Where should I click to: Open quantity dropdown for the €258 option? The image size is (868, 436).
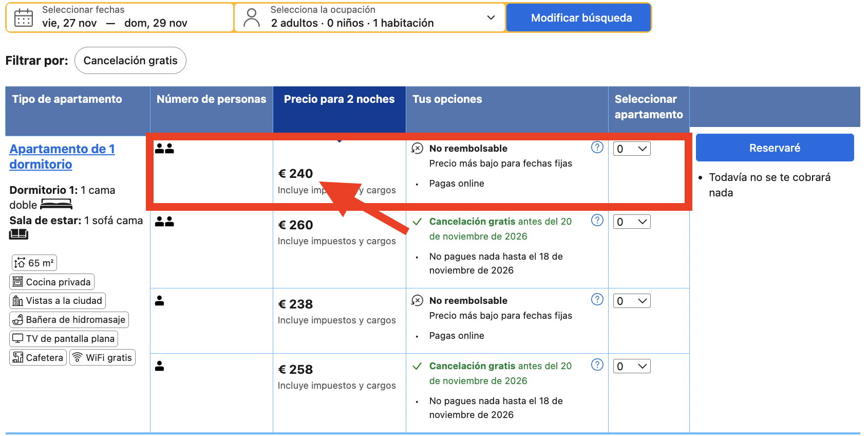(x=632, y=366)
